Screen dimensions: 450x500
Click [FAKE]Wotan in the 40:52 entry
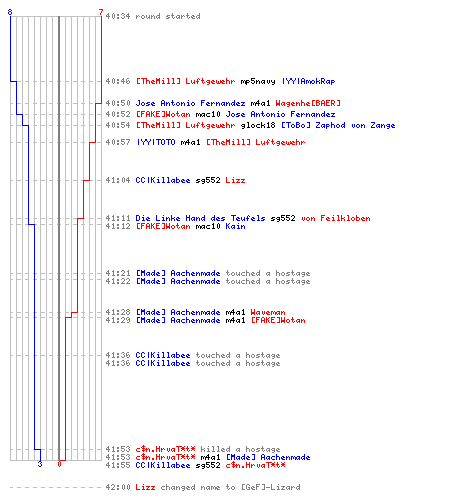click(163, 114)
